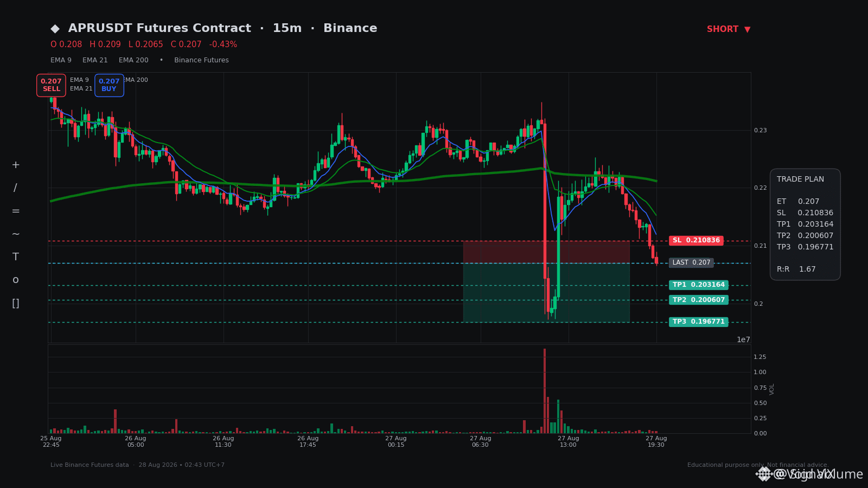Click the low value L 0.2065

click(146, 44)
